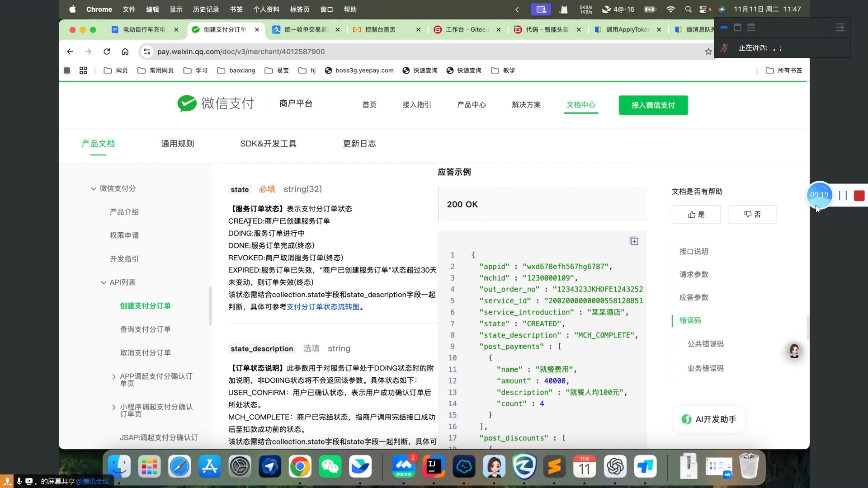The image size is (868, 488).
Task: Bookmark this page with the star icon
Action: coord(708,52)
